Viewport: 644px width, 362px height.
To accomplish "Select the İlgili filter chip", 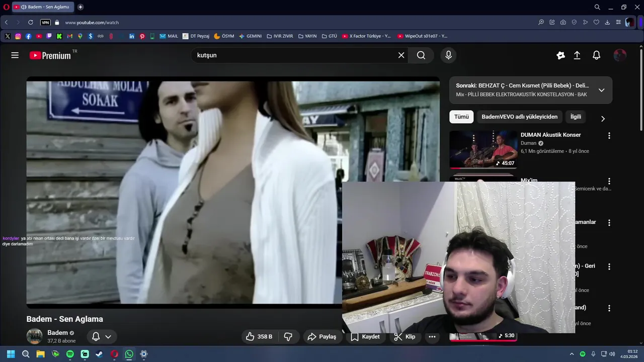I will point(576,117).
